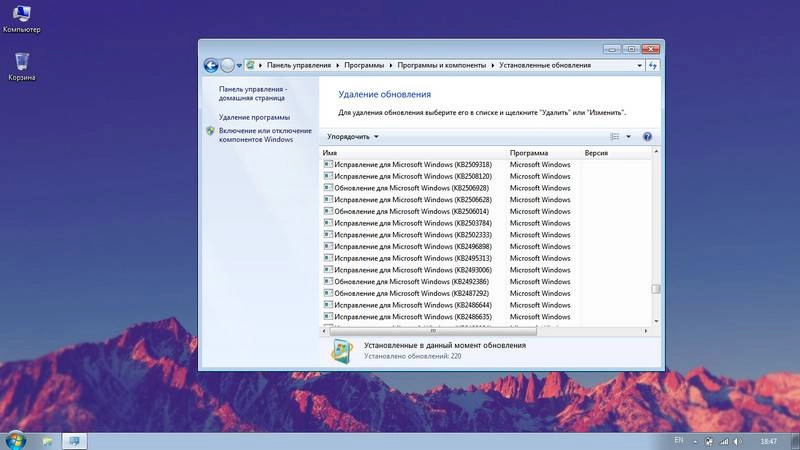The height and width of the screenshot is (450, 800).
Task: Go back using the navigation arrow
Action: [211, 65]
